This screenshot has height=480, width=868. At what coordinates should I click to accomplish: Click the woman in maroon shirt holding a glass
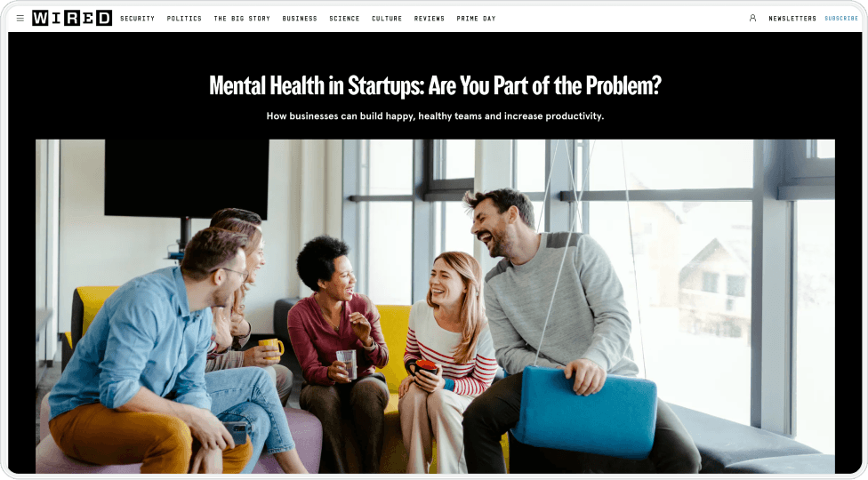point(341,354)
